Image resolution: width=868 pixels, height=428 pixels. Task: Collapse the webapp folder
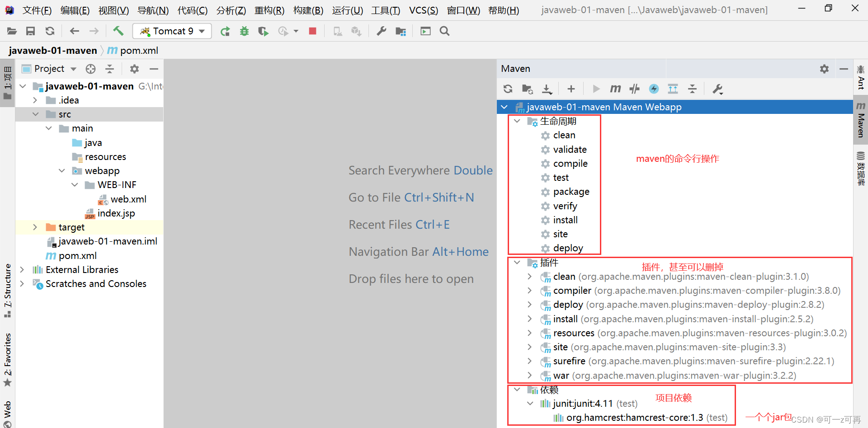[x=61, y=170]
